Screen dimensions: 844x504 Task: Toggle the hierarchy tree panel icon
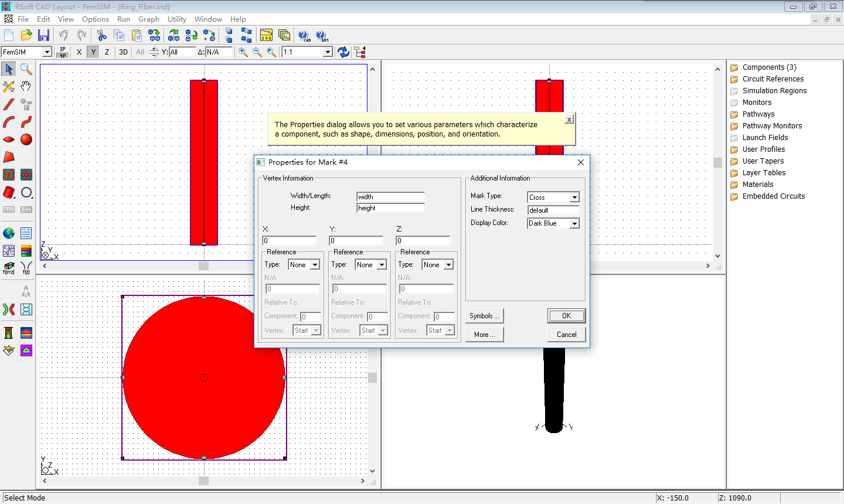tap(360, 52)
